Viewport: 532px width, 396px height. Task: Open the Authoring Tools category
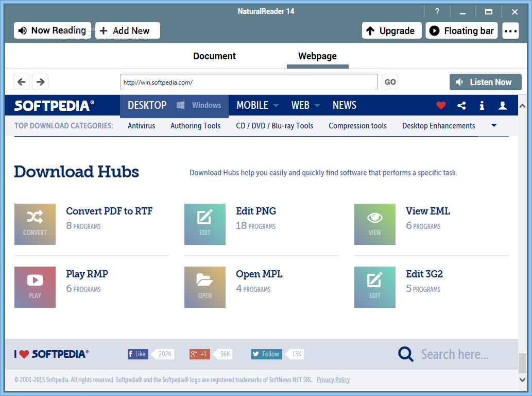click(195, 126)
